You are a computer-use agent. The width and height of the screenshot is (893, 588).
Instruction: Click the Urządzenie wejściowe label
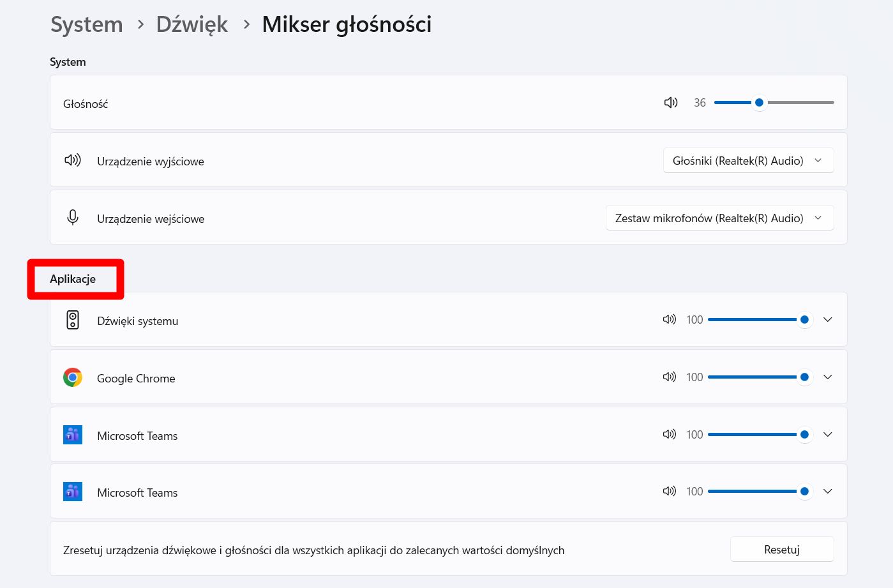click(x=151, y=219)
